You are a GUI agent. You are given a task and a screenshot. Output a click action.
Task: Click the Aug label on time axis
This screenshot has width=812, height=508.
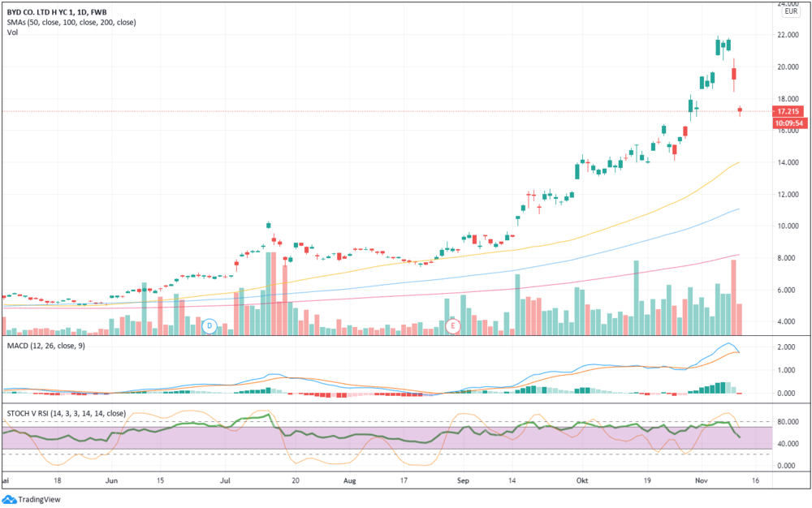click(x=349, y=480)
